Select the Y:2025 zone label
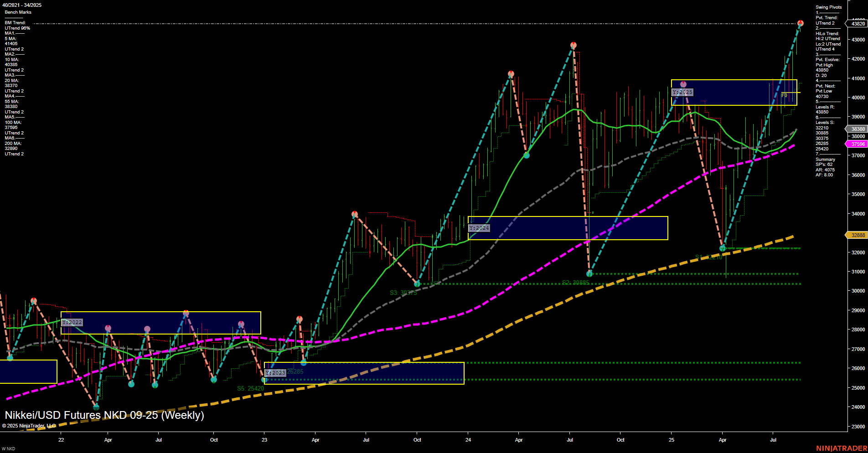 click(x=683, y=92)
